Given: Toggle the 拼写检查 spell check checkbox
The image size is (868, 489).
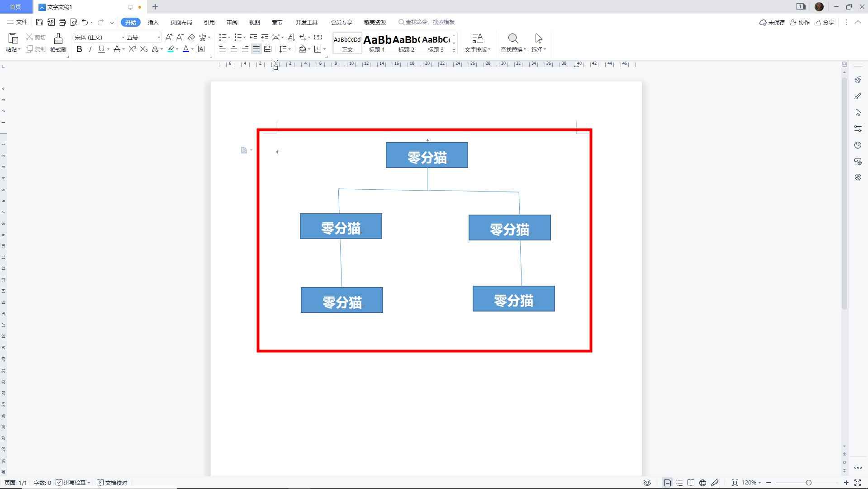Looking at the screenshot, I should pyautogui.click(x=59, y=483).
